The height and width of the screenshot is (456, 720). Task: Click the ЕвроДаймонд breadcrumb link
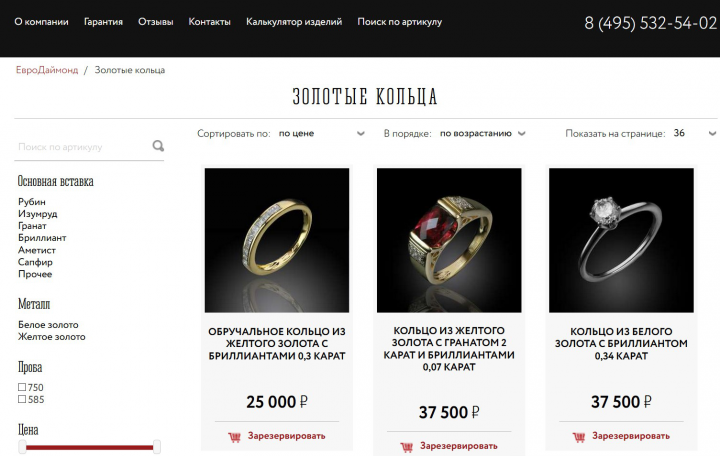click(47, 70)
